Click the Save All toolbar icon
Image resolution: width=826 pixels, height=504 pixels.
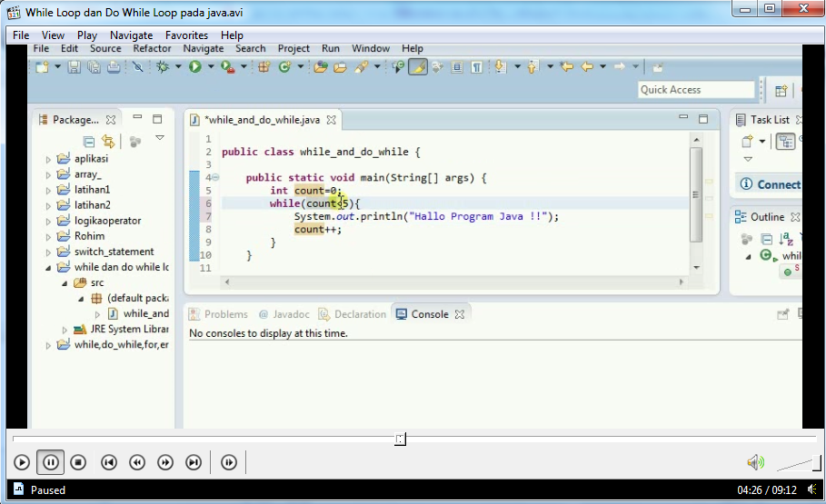pyautogui.click(x=94, y=67)
